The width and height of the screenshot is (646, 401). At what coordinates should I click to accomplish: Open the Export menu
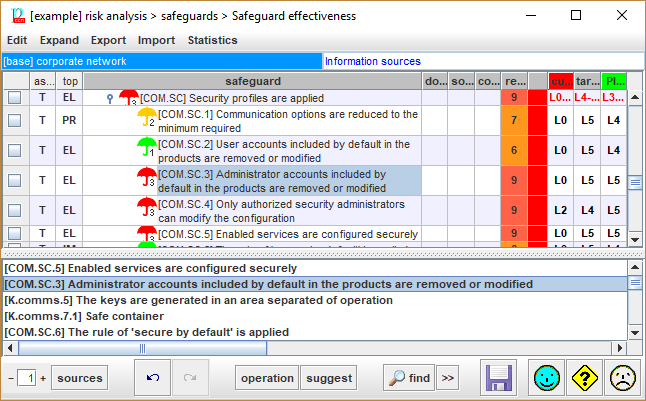point(108,40)
